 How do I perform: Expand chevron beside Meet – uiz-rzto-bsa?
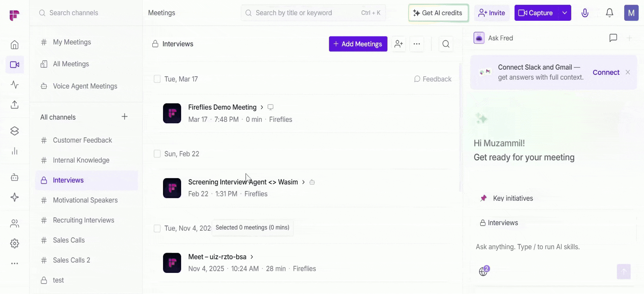(x=252, y=257)
